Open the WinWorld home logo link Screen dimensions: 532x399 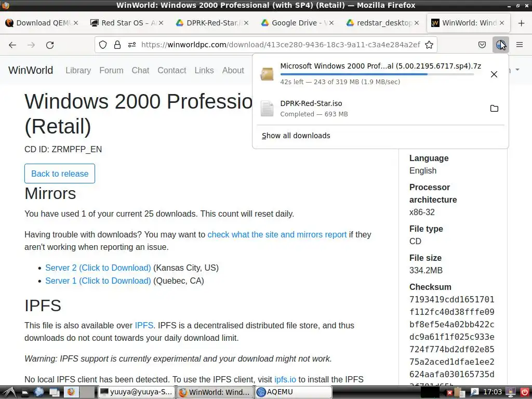[31, 70]
